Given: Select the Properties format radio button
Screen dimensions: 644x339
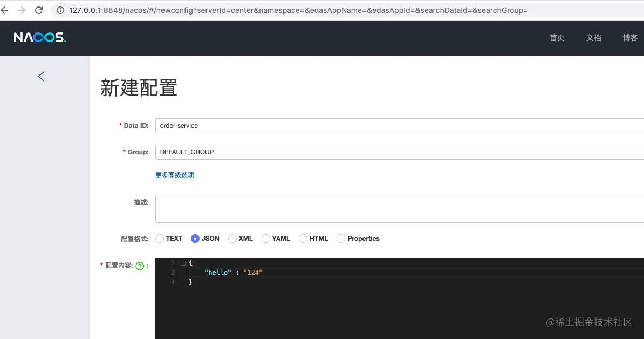Looking at the screenshot, I should (341, 239).
